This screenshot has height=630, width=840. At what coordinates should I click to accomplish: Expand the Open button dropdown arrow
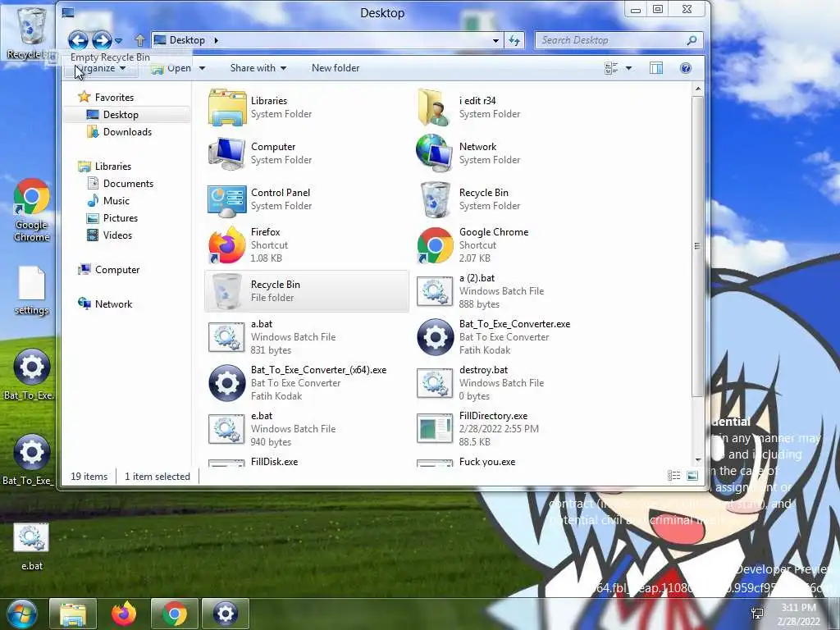(202, 68)
